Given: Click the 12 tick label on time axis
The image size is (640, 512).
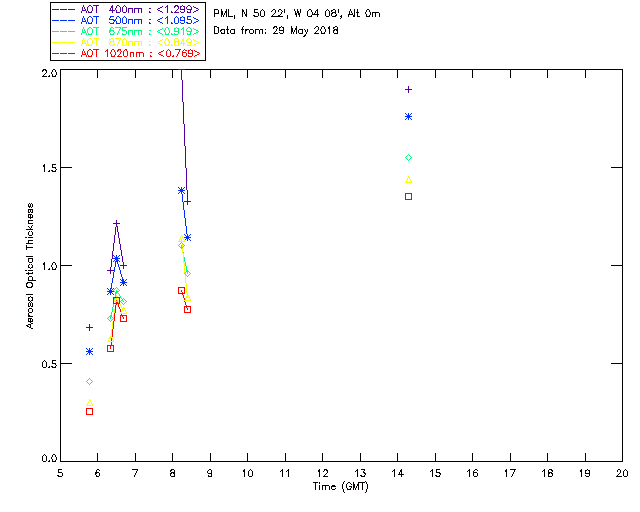Looking at the screenshot, I should 322,472.
